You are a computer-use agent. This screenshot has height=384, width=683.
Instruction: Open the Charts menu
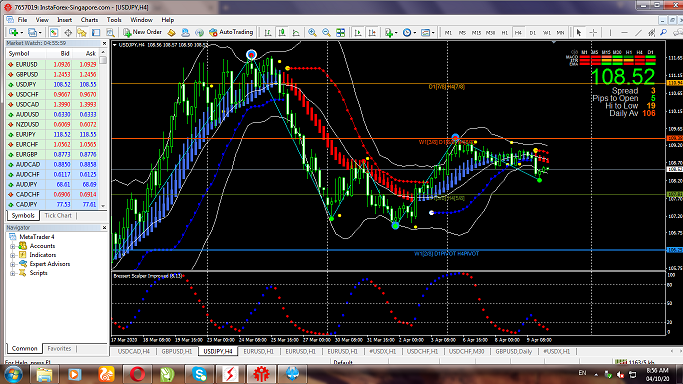tap(89, 20)
